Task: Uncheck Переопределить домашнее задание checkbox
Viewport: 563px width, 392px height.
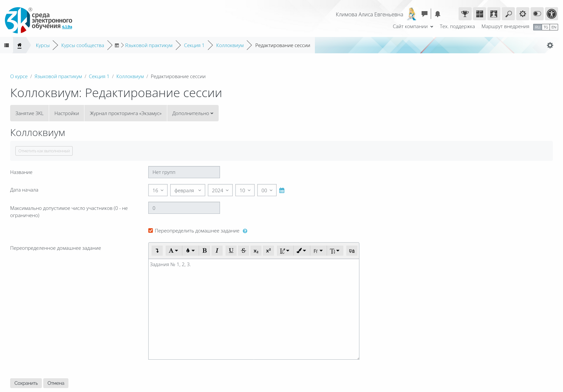Action: pyautogui.click(x=151, y=231)
